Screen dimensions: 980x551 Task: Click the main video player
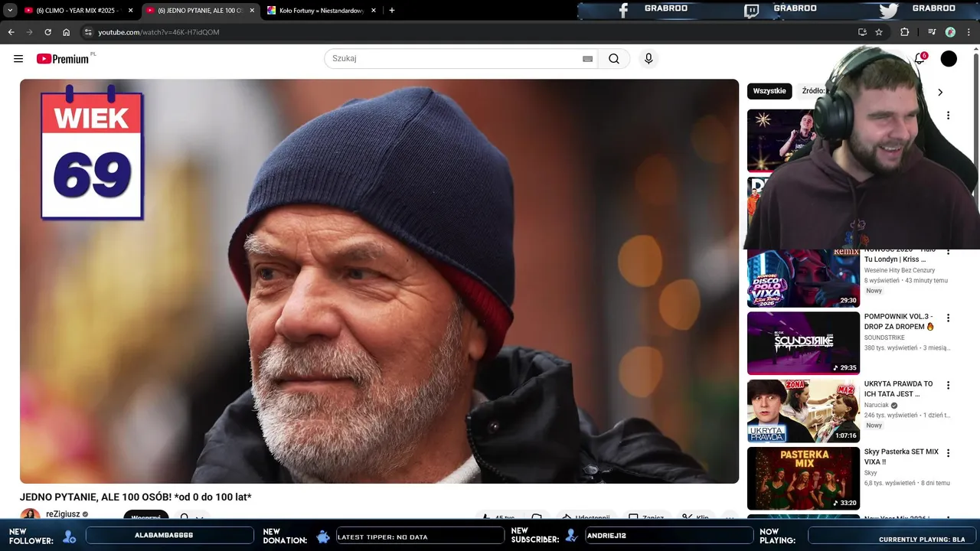(x=379, y=281)
